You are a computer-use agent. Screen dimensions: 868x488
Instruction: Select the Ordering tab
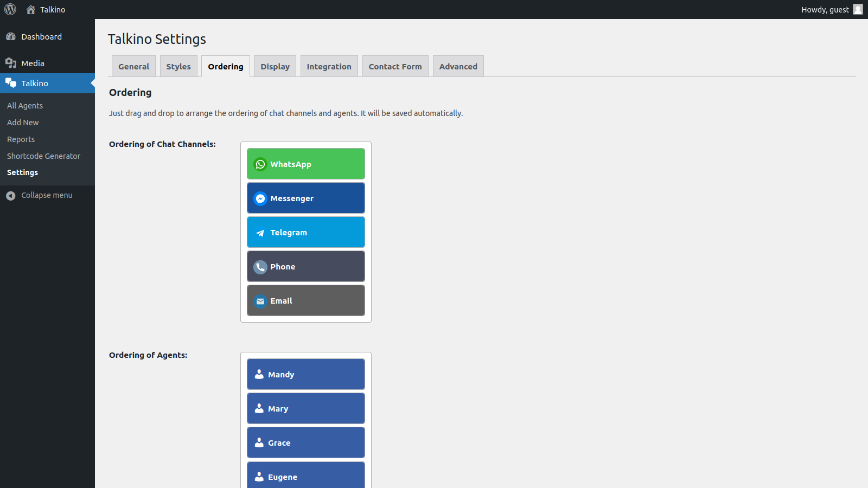pos(226,66)
